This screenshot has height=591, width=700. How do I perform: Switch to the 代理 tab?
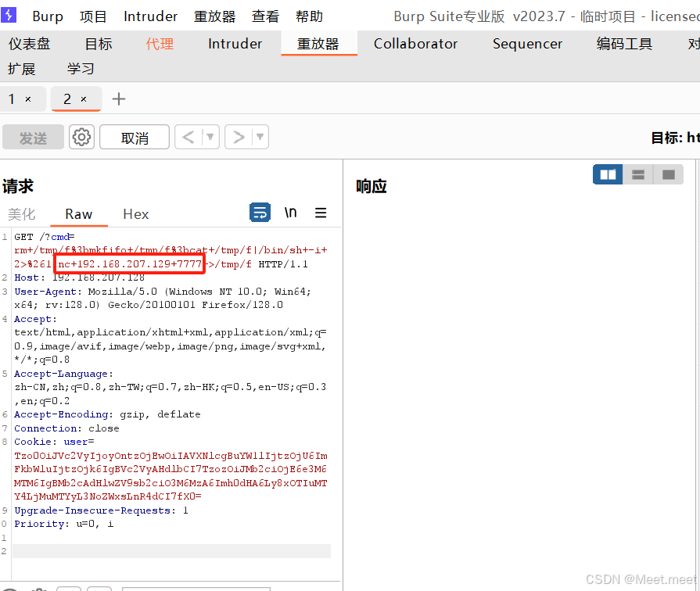[160, 44]
